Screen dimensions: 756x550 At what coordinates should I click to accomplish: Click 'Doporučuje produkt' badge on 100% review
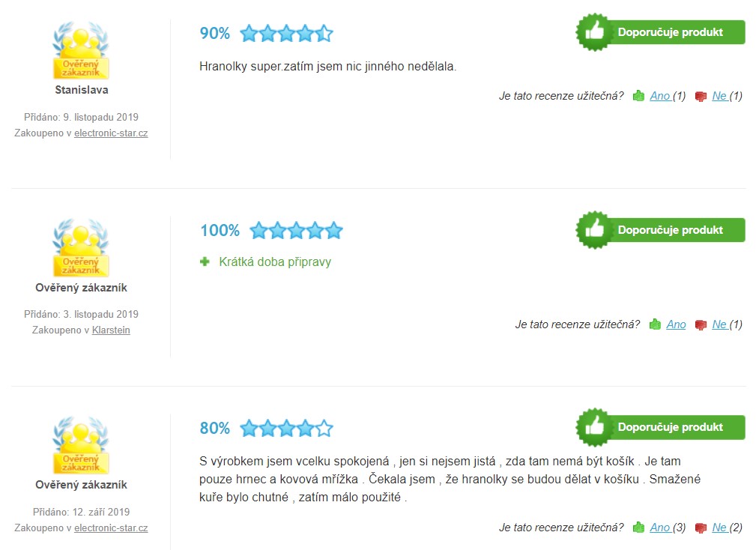[x=661, y=230]
